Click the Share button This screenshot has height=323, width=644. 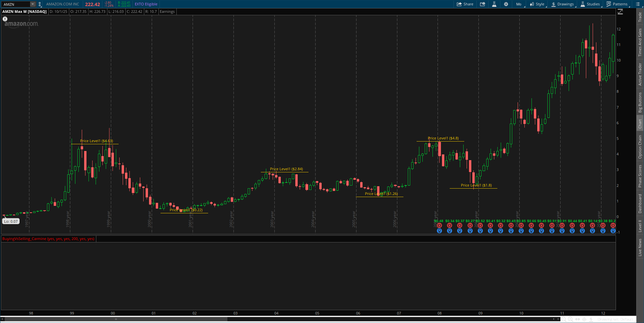point(465,4)
